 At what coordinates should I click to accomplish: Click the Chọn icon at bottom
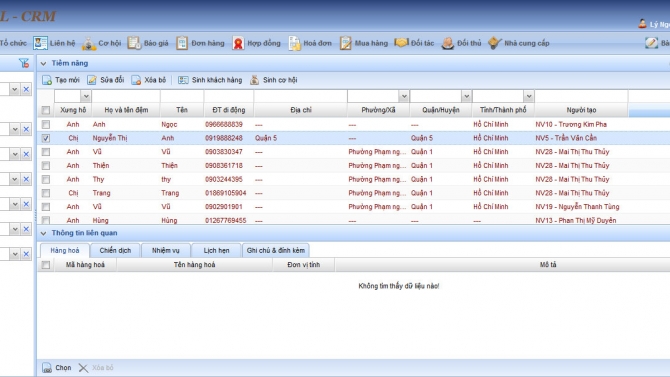point(47,368)
